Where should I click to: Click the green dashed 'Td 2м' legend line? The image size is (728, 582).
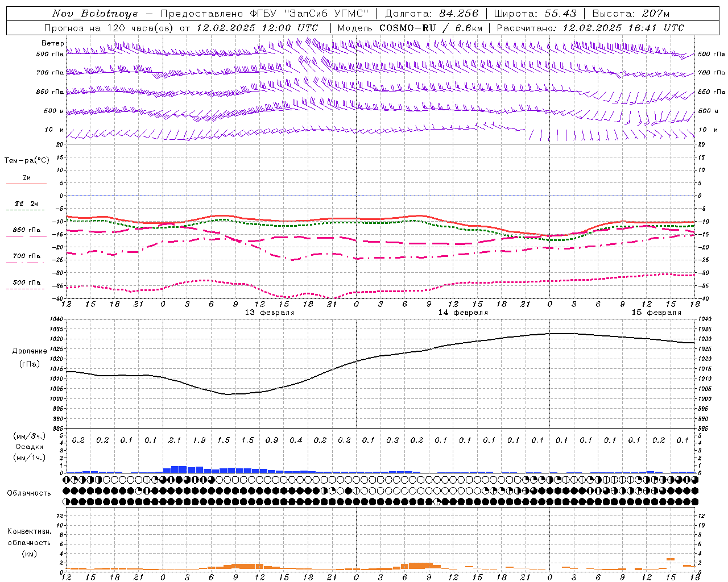[26, 210]
